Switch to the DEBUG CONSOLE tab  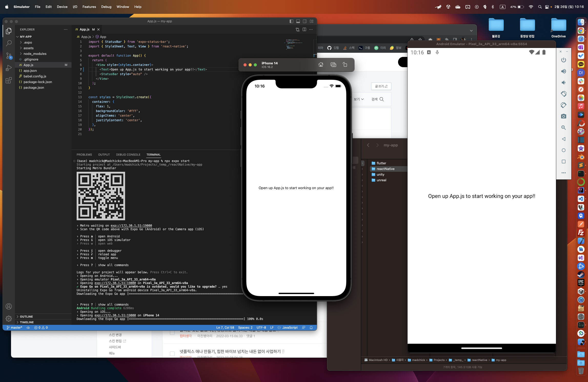128,155
